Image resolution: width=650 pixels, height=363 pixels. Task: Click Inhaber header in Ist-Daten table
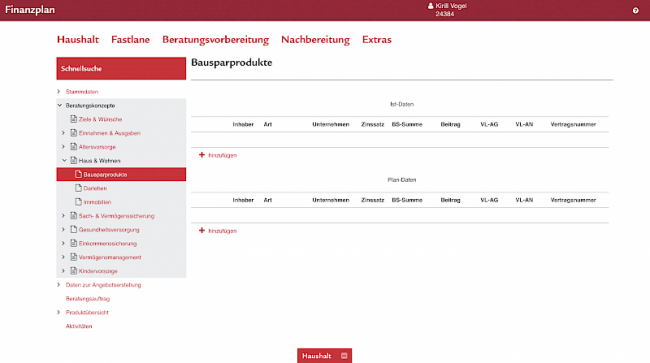pyautogui.click(x=243, y=124)
